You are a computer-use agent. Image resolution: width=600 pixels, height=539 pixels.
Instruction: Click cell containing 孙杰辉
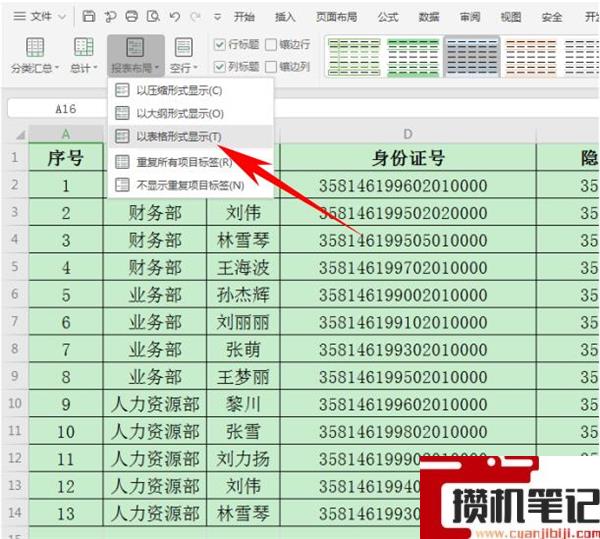click(x=243, y=294)
